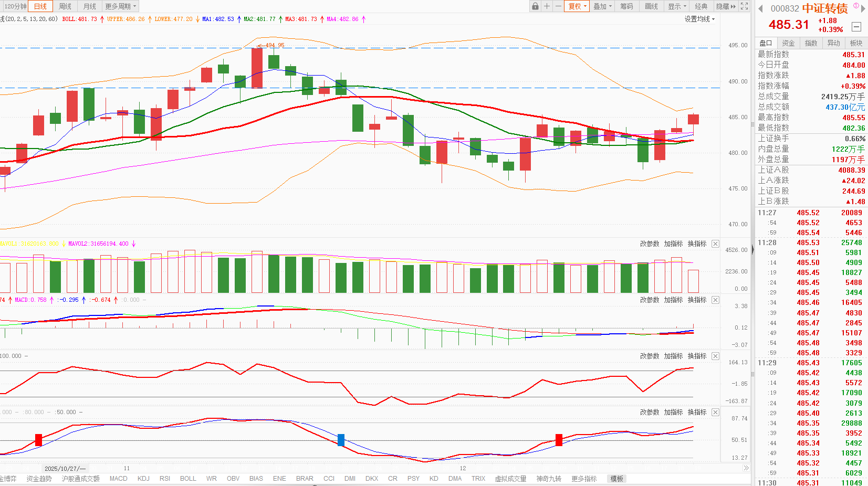The width and height of the screenshot is (868, 486).
Task: Switch to 日线 daily chart tab
Action: tap(40, 6)
